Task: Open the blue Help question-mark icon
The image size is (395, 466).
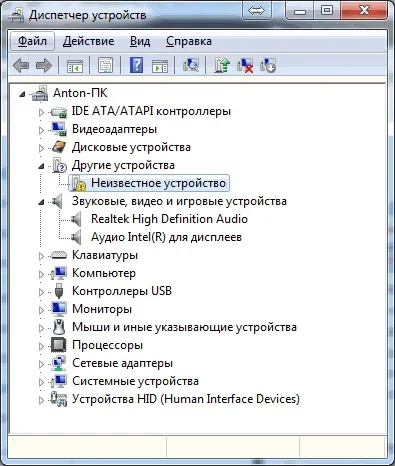Action: [x=136, y=65]
